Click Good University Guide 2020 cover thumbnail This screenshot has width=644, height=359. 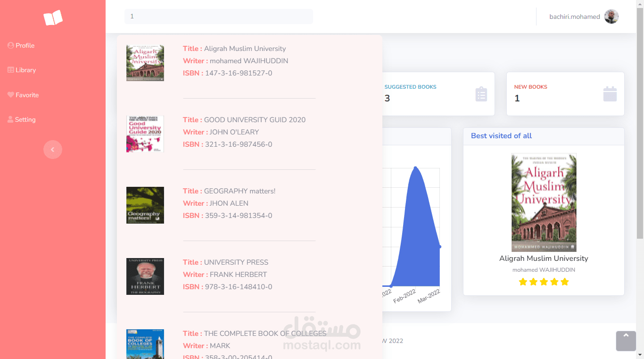point(145,134)
